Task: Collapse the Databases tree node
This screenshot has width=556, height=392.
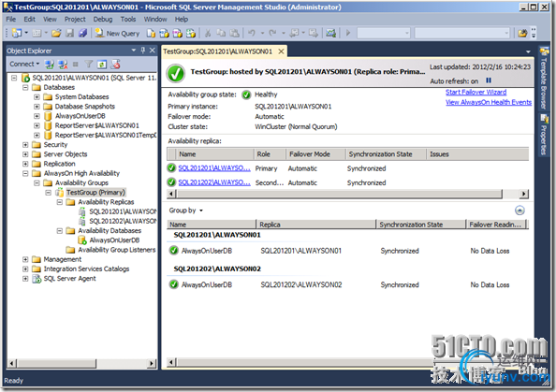Action: [x=25, y=87]
